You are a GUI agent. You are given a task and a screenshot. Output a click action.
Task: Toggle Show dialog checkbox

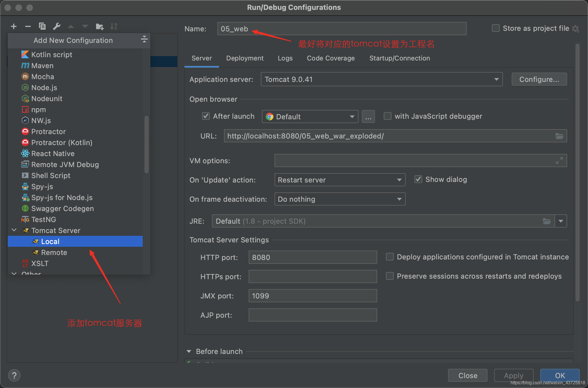pos(418,179)
